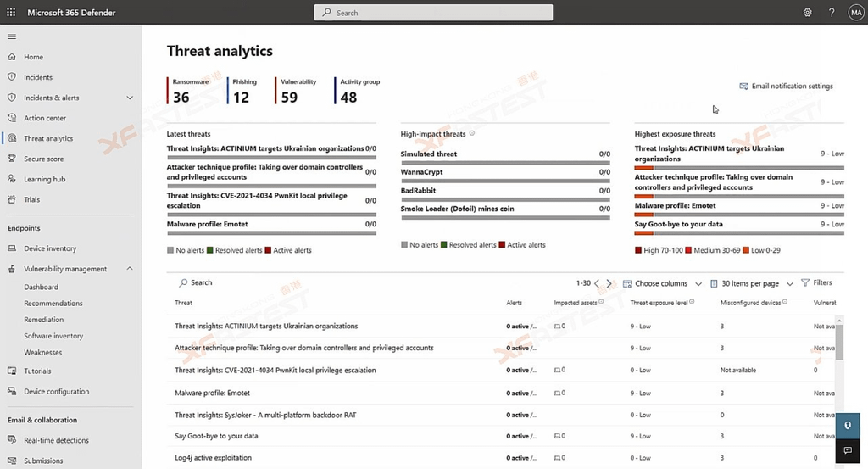Open the MA account avatar
The image size is (868, 469).
pos(856,12)
